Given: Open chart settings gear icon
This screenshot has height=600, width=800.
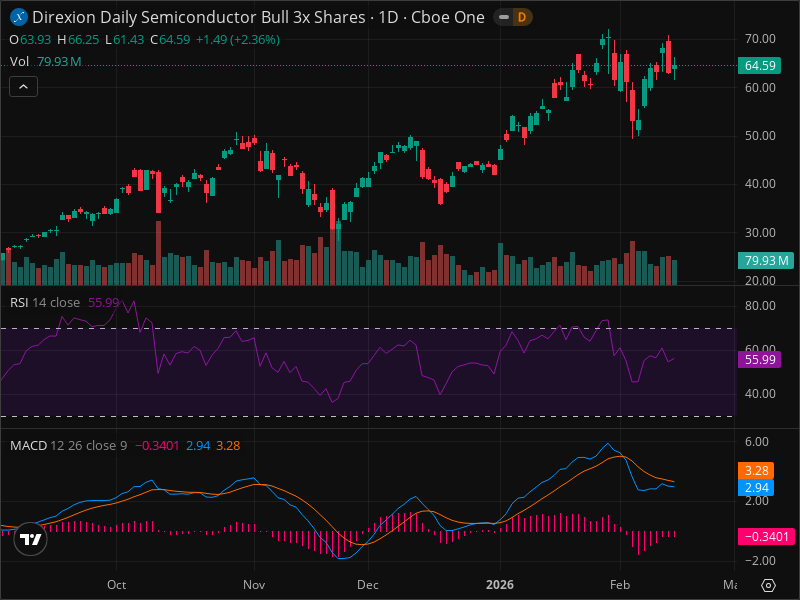Looking at the screenshot, I should (768, 585).
